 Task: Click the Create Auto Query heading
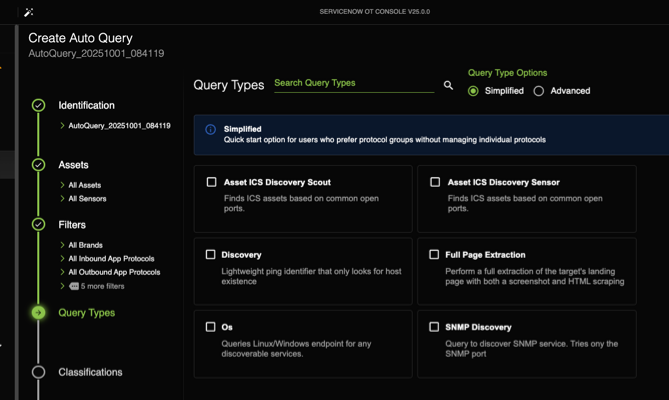click(80, 38)
